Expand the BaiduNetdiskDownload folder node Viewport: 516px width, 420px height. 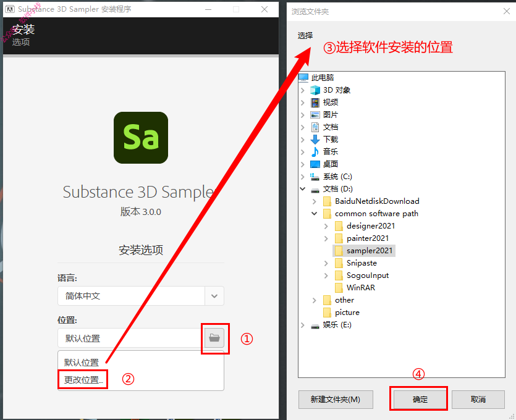click(315, 201)
